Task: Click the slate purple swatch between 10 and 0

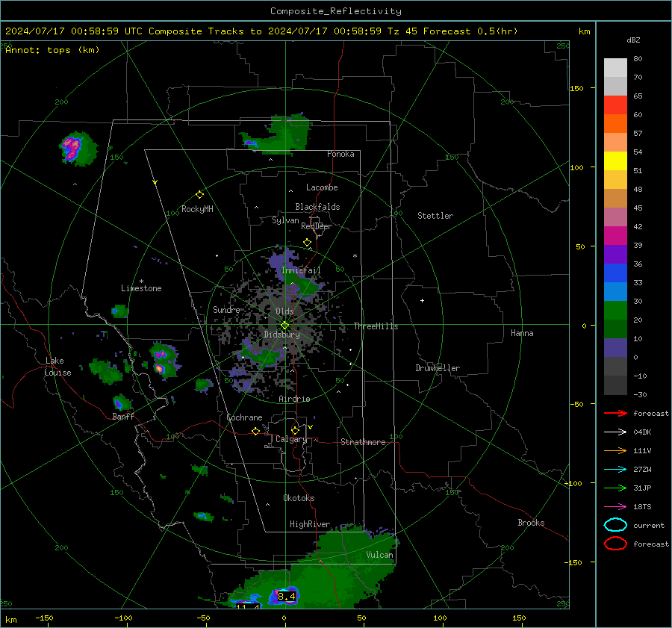Action: (x=615, y=348)
